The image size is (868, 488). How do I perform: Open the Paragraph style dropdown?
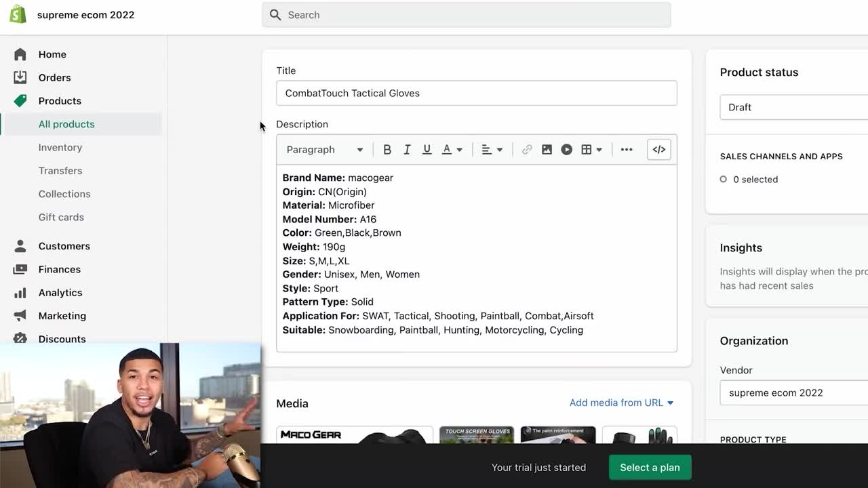point(324,150)
